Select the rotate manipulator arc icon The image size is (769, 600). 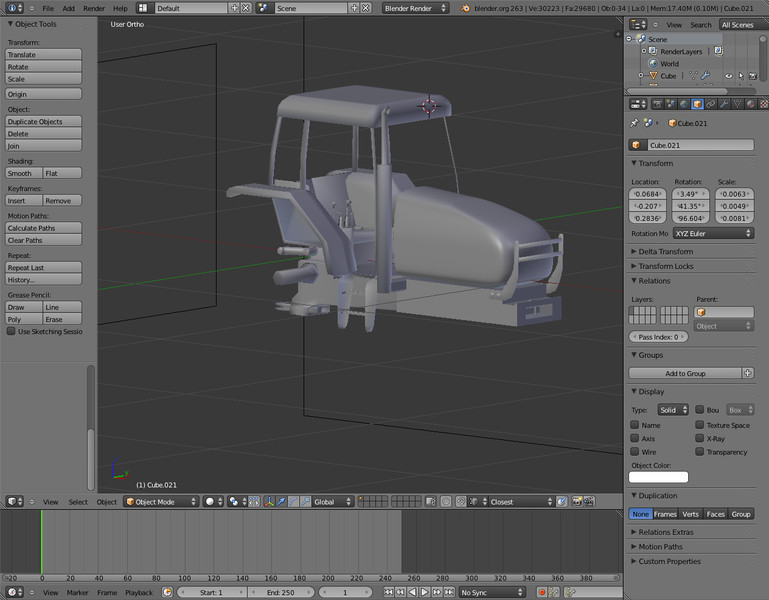[x=293, y=501]
